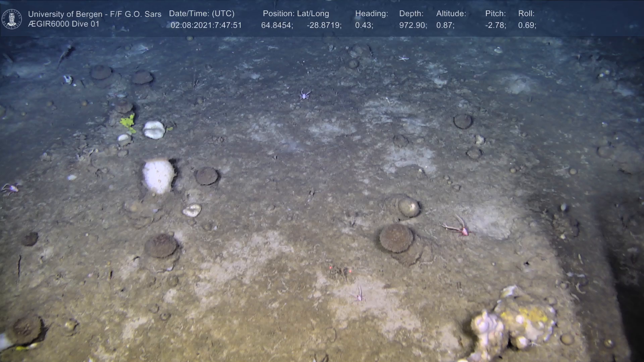Click the Date/Time (UTC) label
This screenshot has width=644, height=362.
tap(202, 14)
